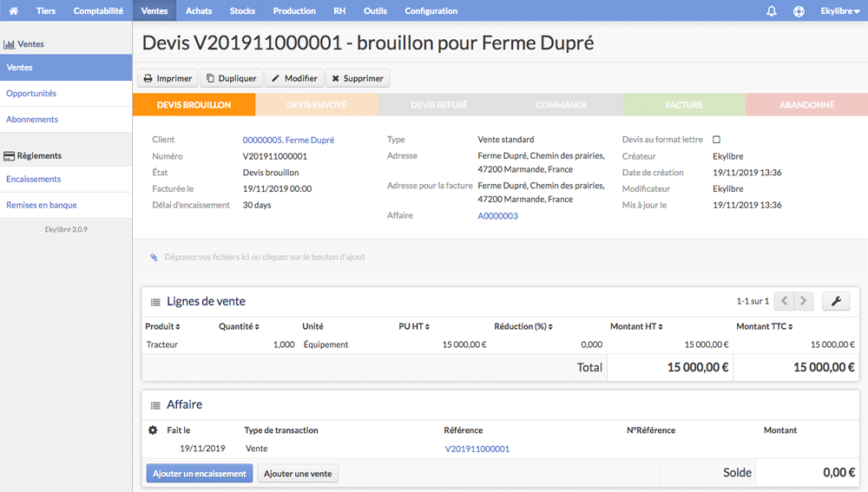Click the Tracteur product cell
Viewport: 868px width, 492px height.
click(x=162, y=344)
